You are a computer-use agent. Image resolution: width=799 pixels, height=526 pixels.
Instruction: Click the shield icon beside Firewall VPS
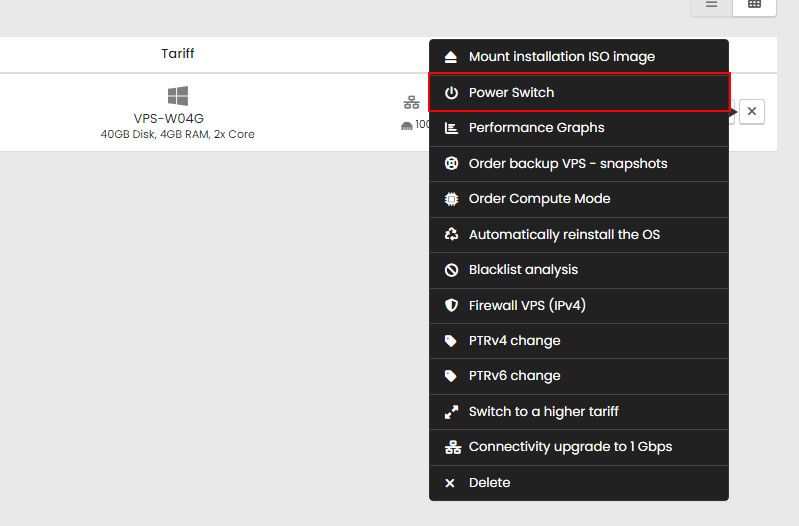(451, 305)
